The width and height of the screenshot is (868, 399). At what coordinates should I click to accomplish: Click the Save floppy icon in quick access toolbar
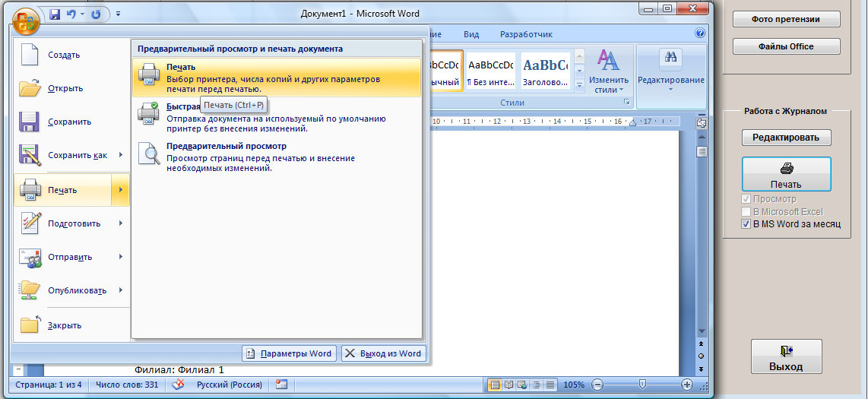(54, 14)
